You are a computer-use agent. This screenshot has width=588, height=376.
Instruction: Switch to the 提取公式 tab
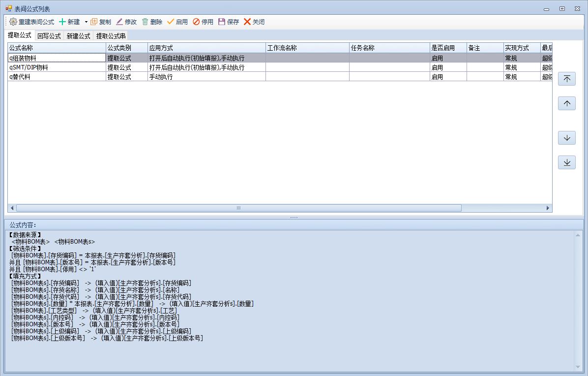pyautogui.click(x=20, y=35)
